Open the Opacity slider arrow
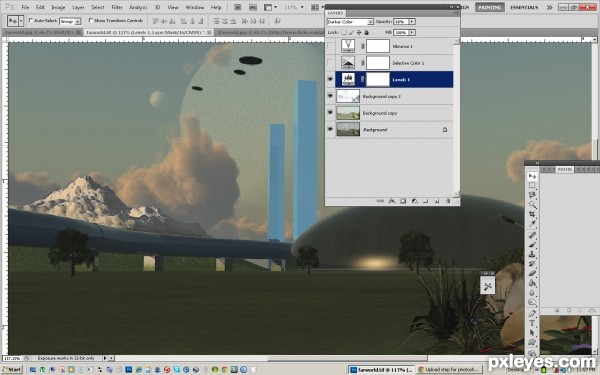This screenshot has width=600, height=375. click(412, 22)
